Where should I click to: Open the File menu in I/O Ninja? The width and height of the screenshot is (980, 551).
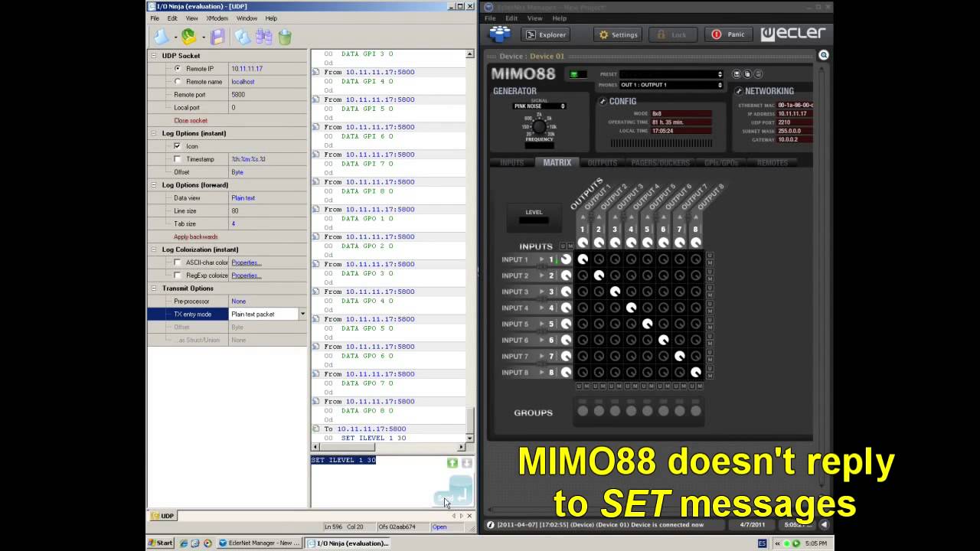point(155,18)
